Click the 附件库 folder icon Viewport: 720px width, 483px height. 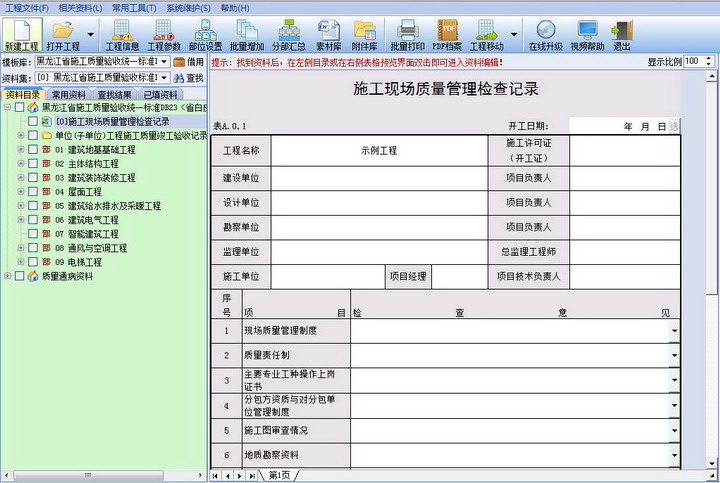tap(365, 35)
